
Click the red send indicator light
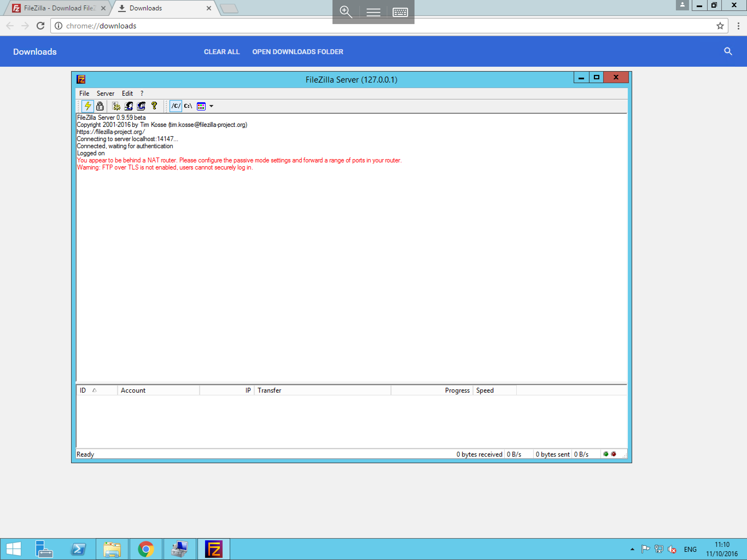click(614, 454)
